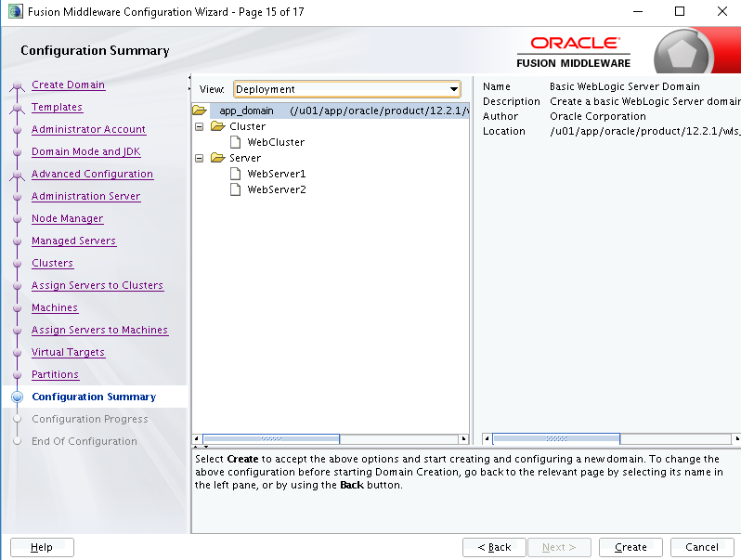This screenshot has height=560, width=741.
Task: Click the disabled Next button
Action: click(559, 547)
